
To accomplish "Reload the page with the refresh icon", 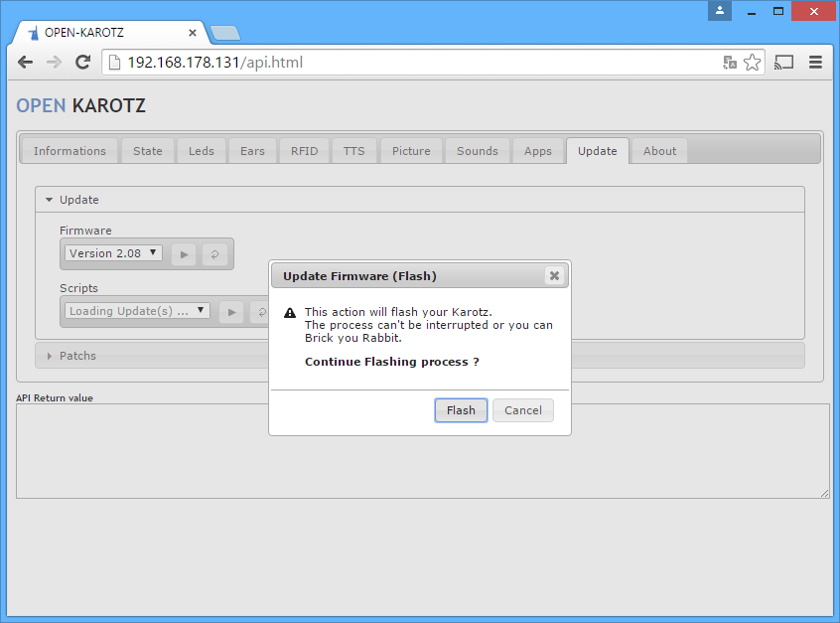I will pos(82,63).
